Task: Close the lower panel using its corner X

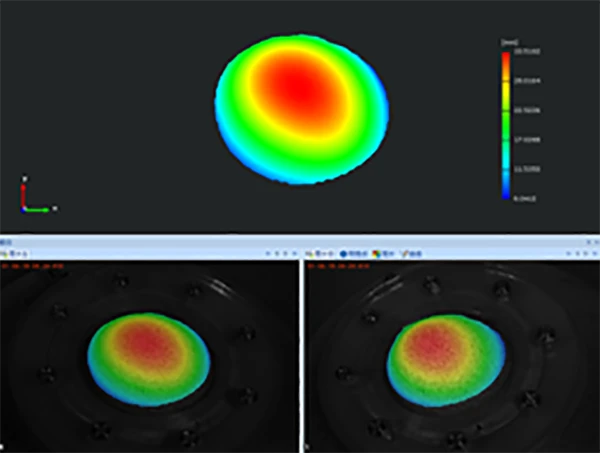Action: pos(596,242)
